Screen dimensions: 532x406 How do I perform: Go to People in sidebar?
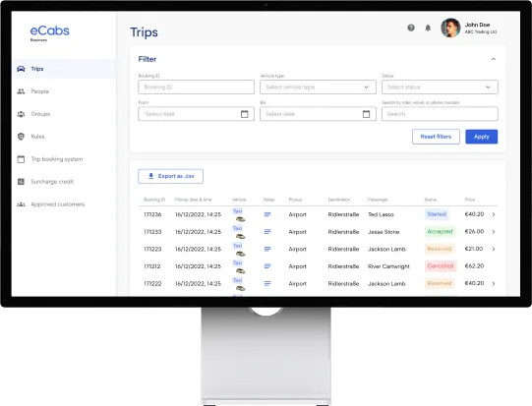click(39, 91)
